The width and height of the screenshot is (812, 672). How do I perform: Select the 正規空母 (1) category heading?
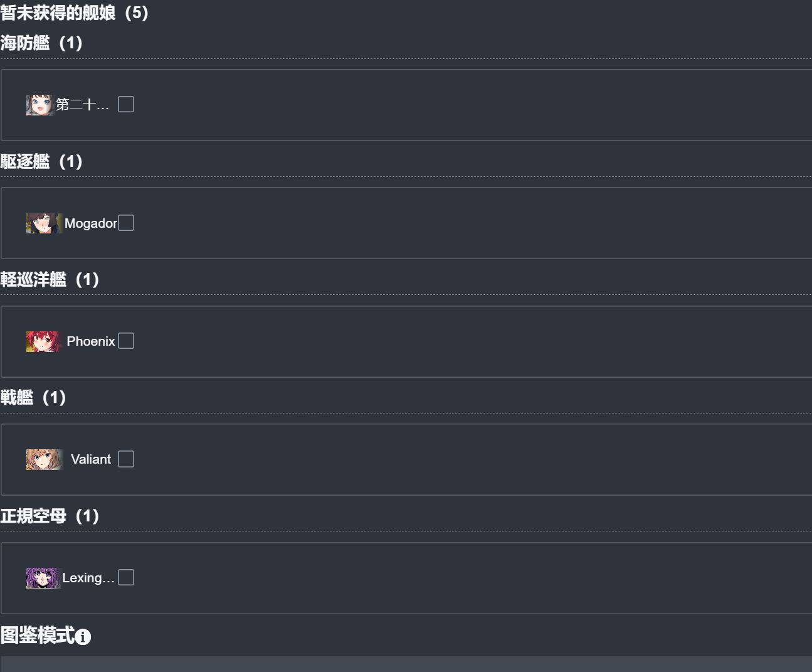pyautogui.click(x=50, y=516)
